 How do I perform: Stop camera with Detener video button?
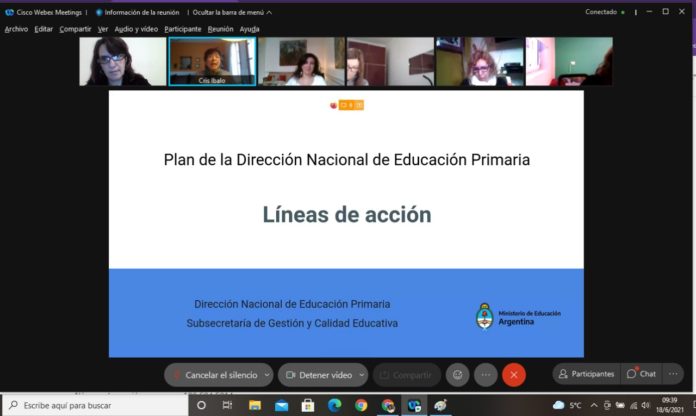tap(320, 375)
